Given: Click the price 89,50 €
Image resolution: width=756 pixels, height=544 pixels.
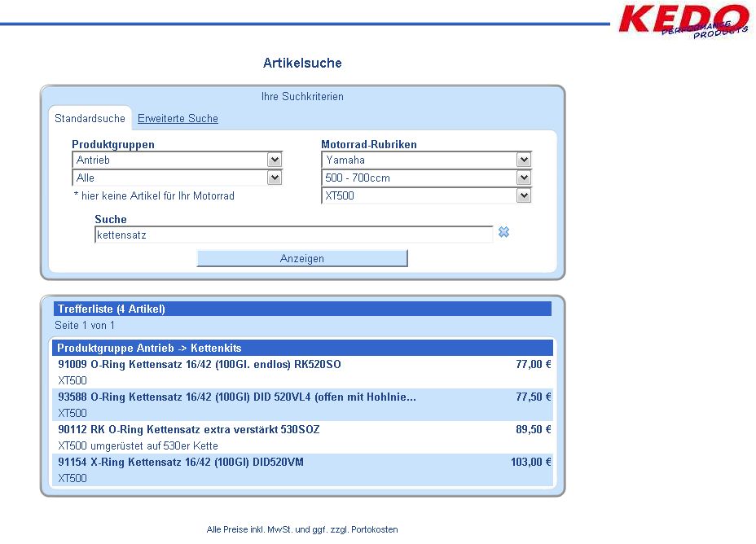Looking at the screenshot, I should pos(534,429).
